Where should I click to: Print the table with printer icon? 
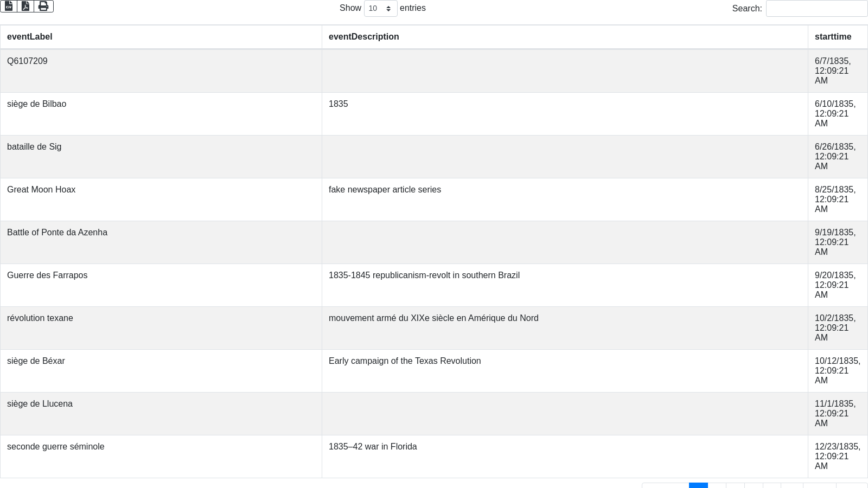(x=43, y=6)
